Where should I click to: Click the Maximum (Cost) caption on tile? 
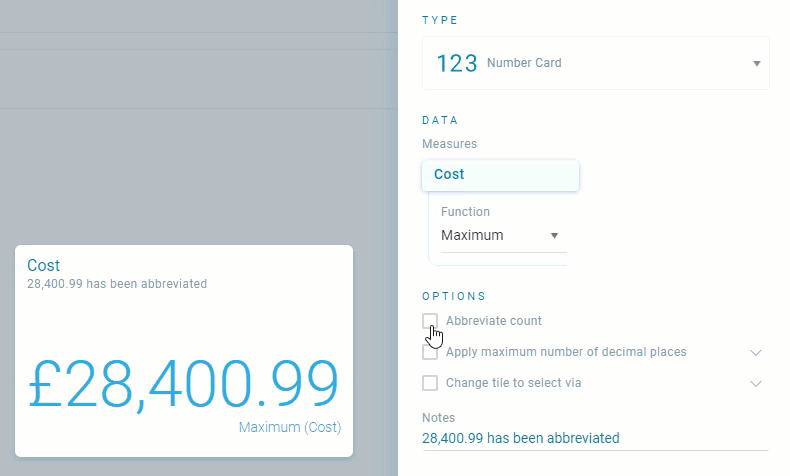[290, 427]
